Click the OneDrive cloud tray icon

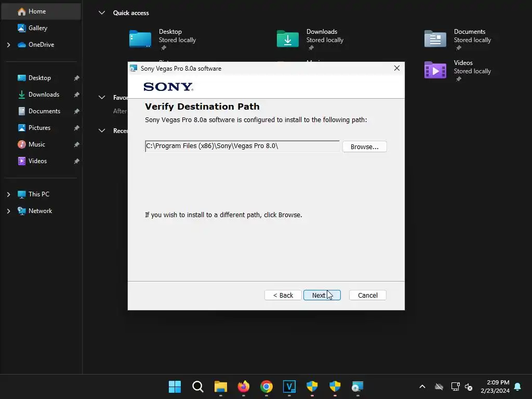(439, 387)
